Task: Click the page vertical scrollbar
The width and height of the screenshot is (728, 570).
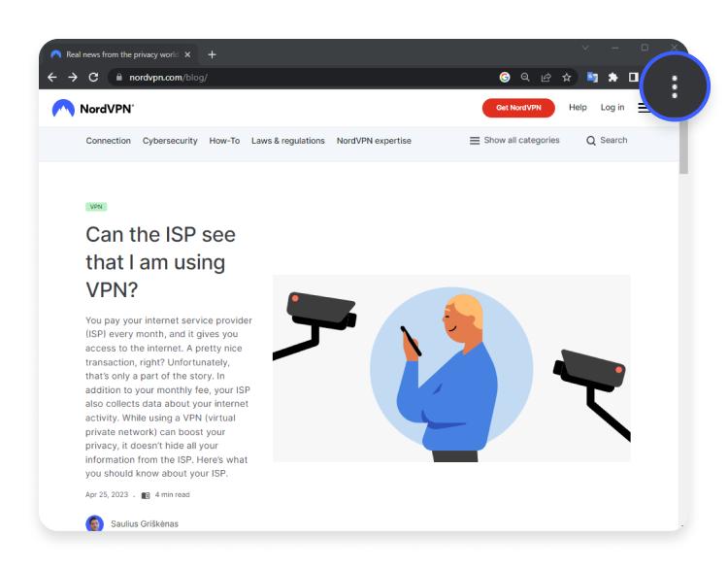Action: coord(683,148)
